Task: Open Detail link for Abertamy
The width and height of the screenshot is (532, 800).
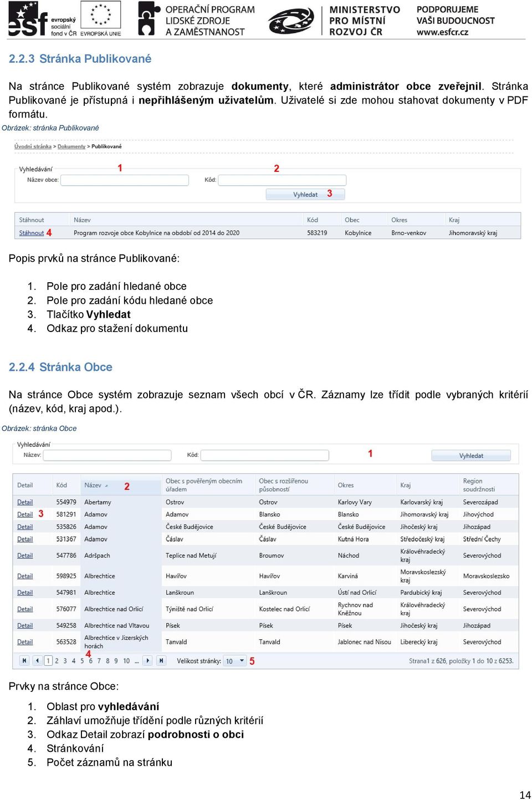Action: point(25,502)
